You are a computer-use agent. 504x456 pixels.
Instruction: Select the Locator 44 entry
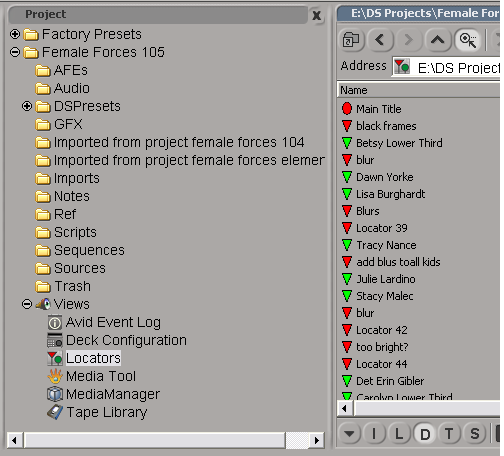[375, 364]
